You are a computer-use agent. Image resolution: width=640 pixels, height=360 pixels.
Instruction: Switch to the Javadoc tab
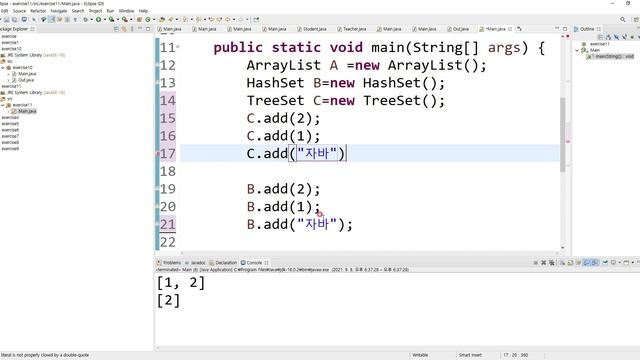196,262
